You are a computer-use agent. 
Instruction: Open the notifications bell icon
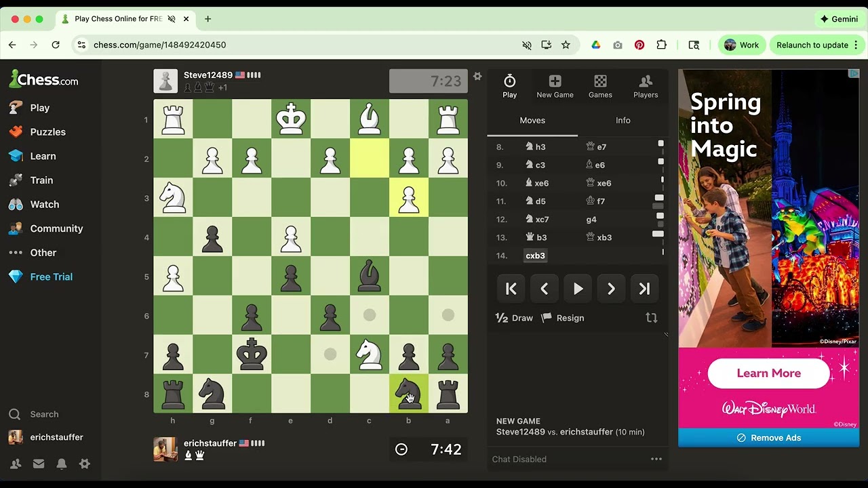62,464
